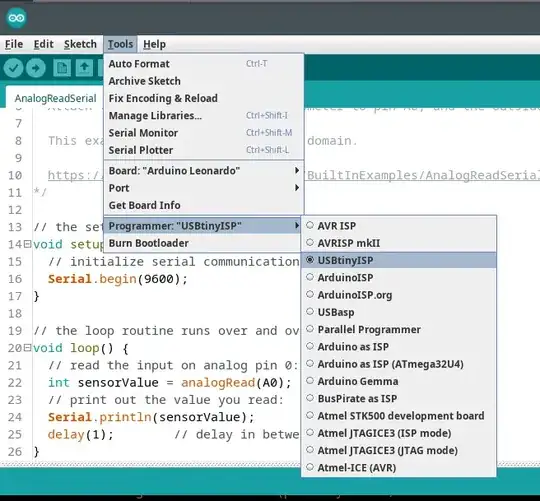
Task: Click the Upload arrow toolbar button
Action: [35, 68]
